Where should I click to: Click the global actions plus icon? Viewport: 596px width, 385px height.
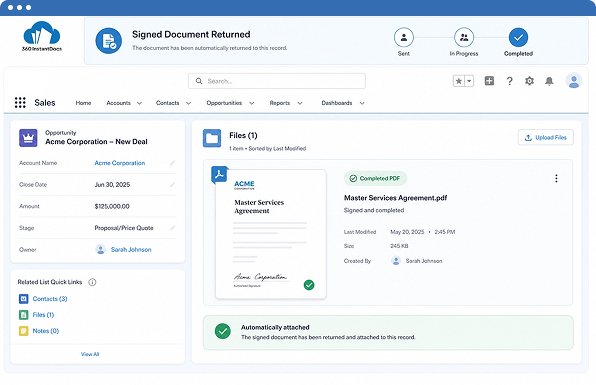point(489,81)
